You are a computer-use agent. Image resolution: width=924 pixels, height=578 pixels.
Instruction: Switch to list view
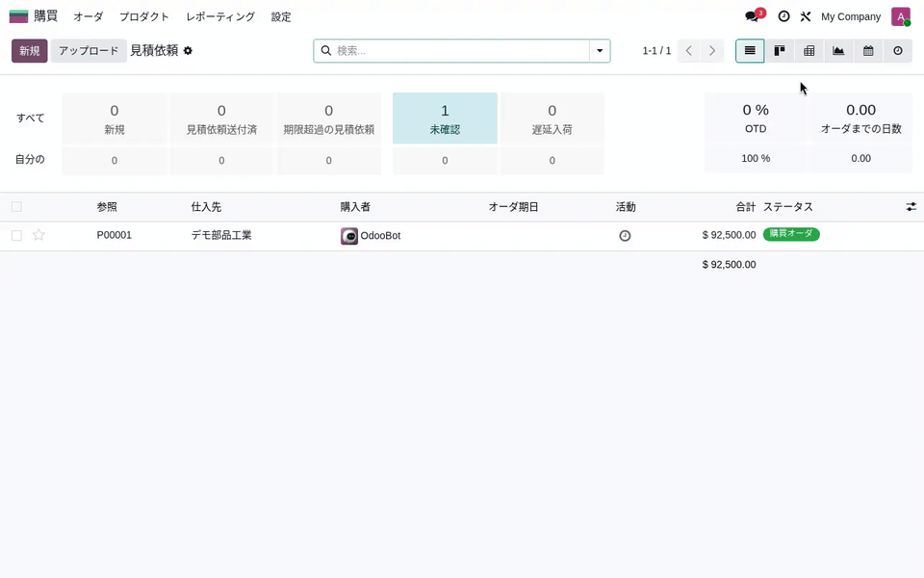(750, 51)
